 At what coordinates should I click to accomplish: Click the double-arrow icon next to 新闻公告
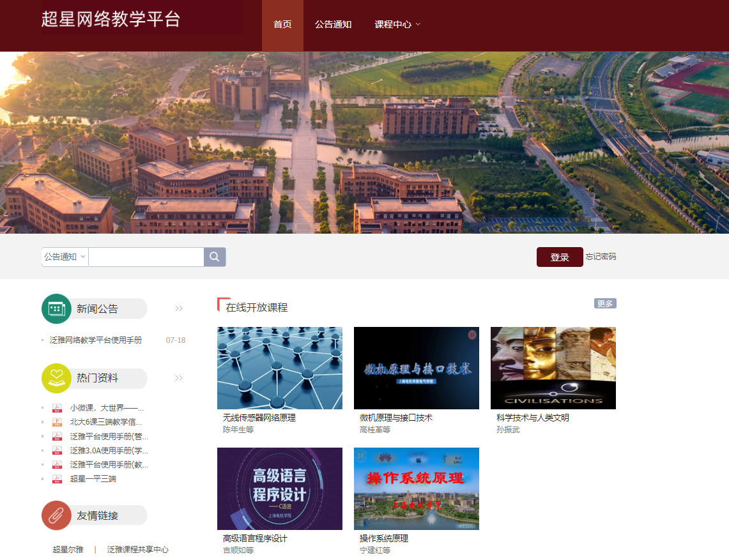pos(179,308)
